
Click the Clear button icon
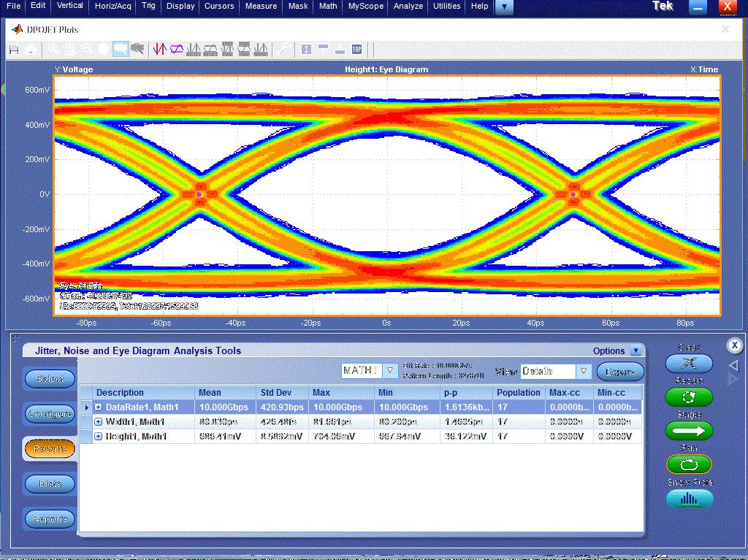coord(689,364)
